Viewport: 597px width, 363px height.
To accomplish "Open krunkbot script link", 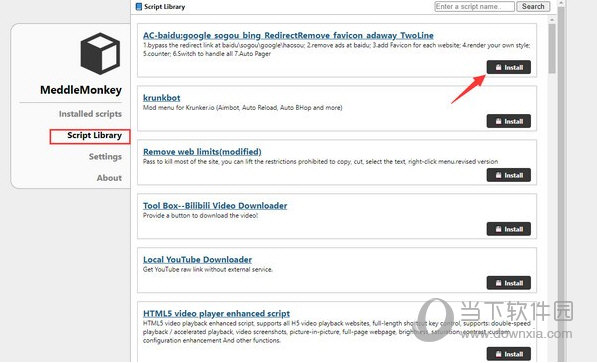I will pos(161,98).
